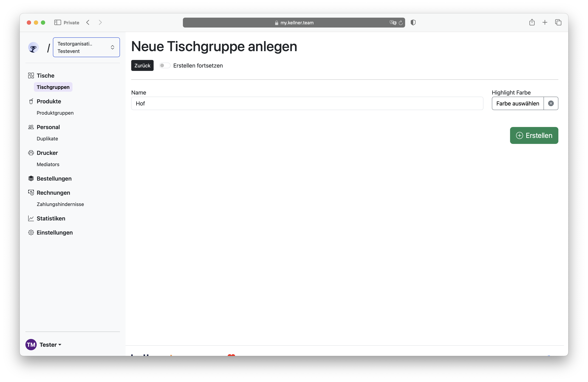Open the Tester user menu

pos(50,344)
